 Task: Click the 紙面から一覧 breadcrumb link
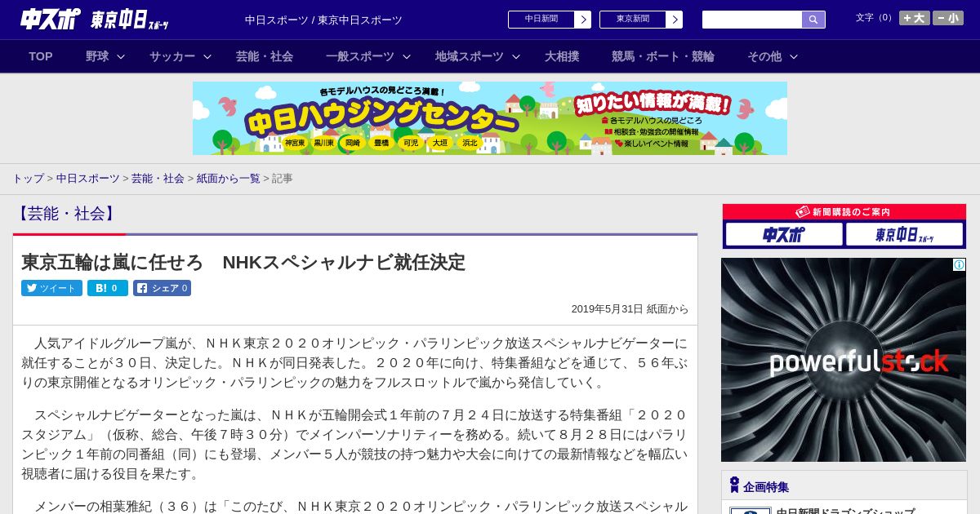tap(229, 178)
